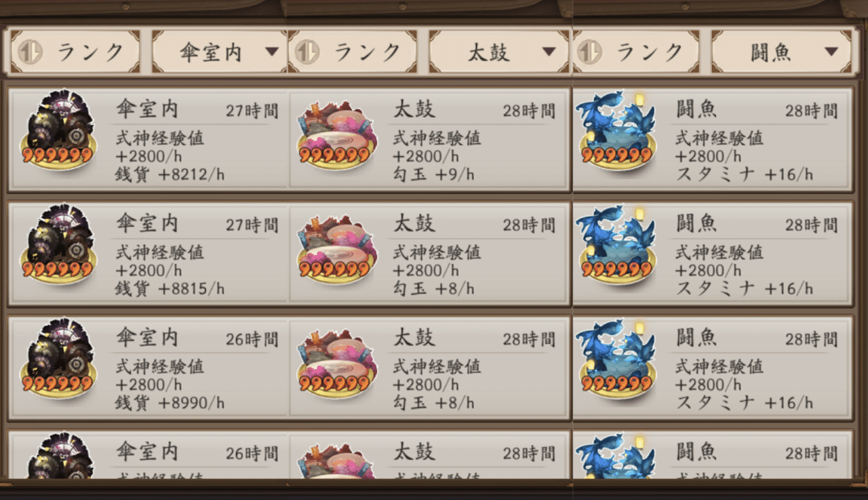Click the 傘室内 card icon with 銭貨 +8212/h
This screenshot has width=868, height=500.
[x=59, y=131]
